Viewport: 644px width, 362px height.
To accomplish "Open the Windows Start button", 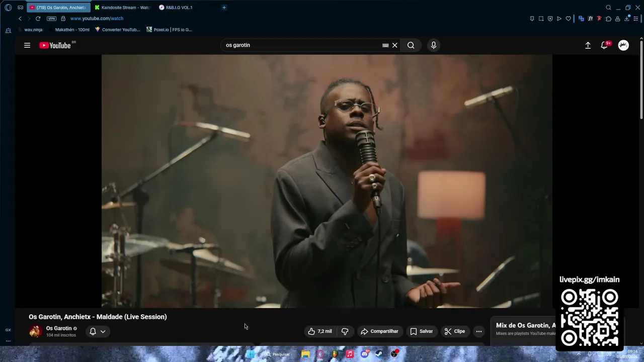I will 250,354.
